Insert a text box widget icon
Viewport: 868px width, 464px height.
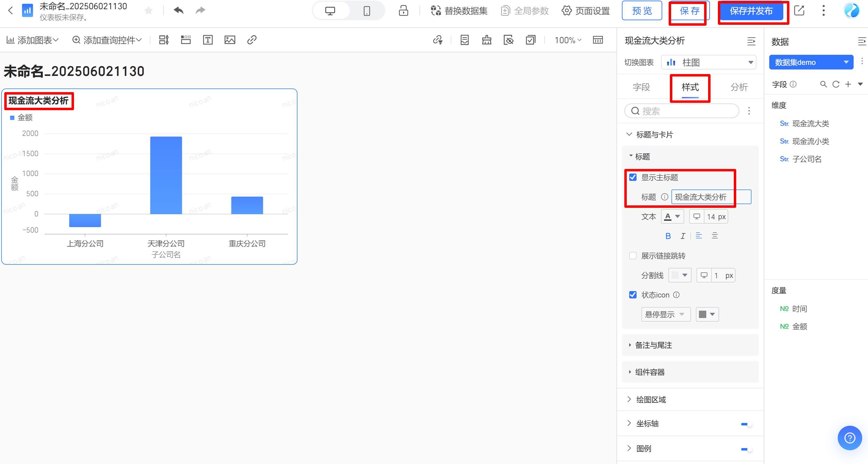pyautogui.click(x=208, y=40)
